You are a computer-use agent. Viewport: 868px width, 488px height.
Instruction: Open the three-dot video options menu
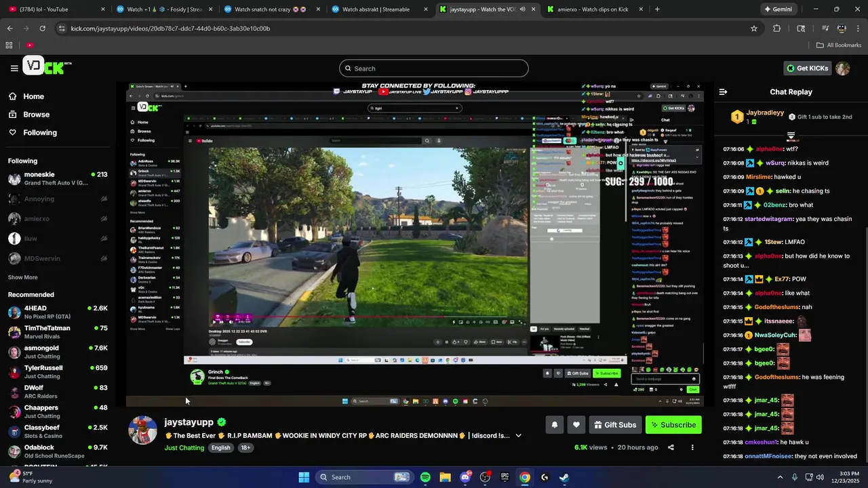tap(692, 447)
